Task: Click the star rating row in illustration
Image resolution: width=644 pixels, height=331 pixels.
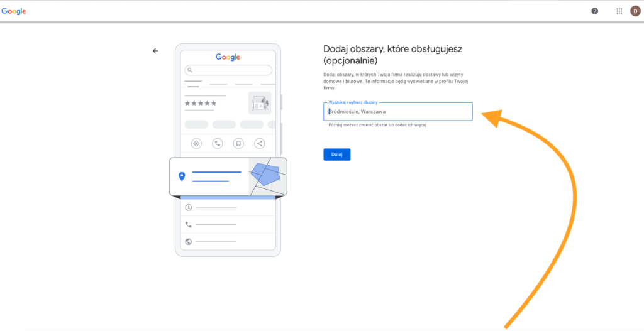Action: point(201,103)
